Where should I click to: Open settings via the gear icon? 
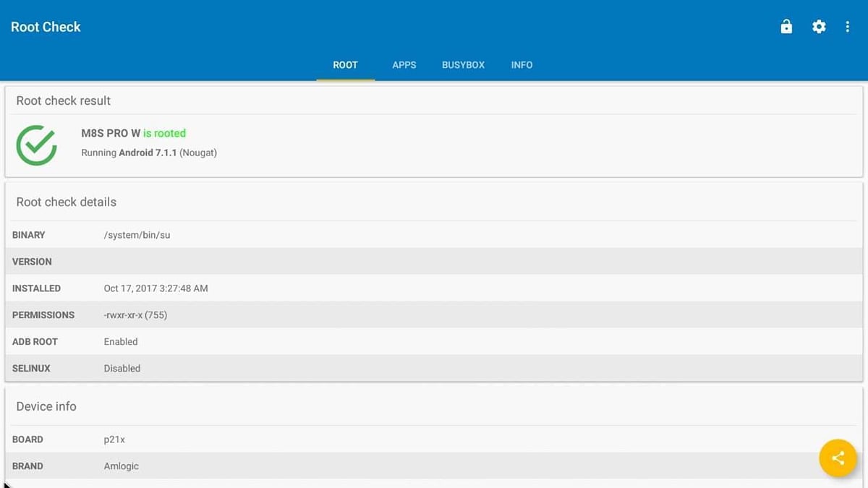[819, 27]
